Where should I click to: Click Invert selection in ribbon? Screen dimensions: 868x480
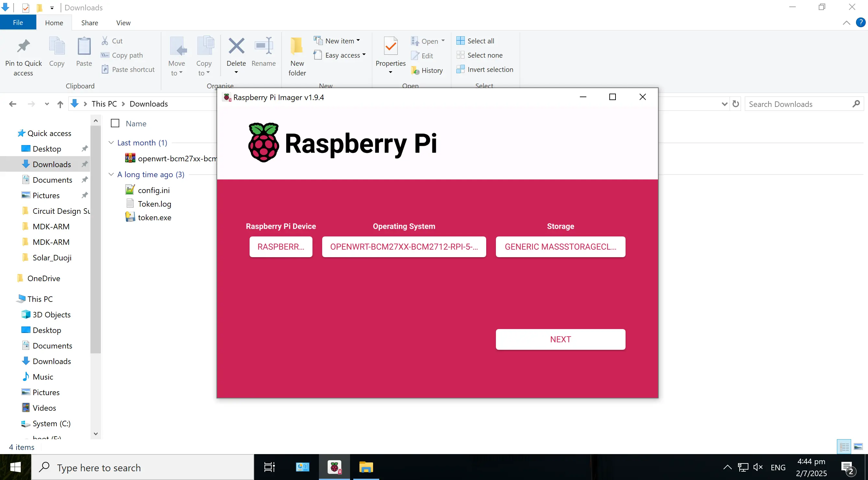click(485, 69)
